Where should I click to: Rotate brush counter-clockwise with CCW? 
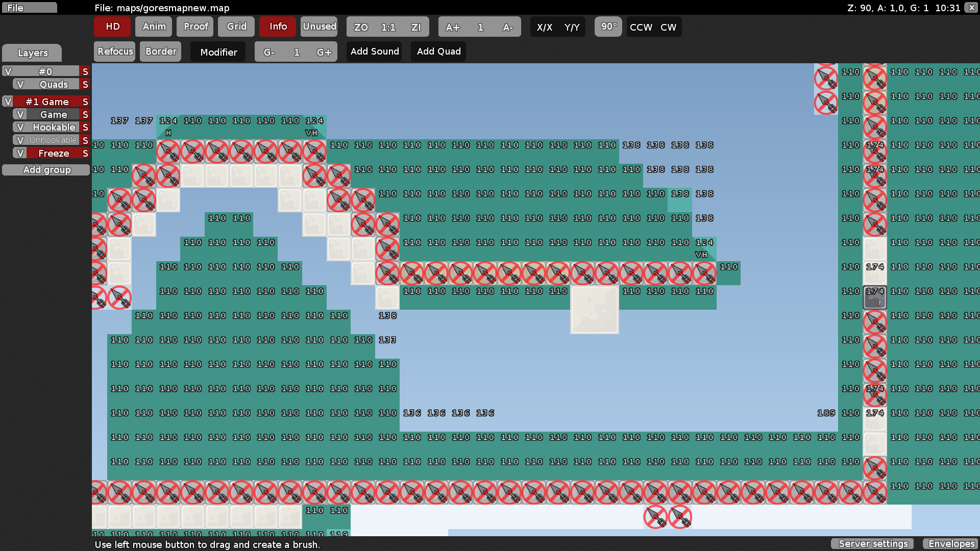pyautogui.click(x=641, y=27)
